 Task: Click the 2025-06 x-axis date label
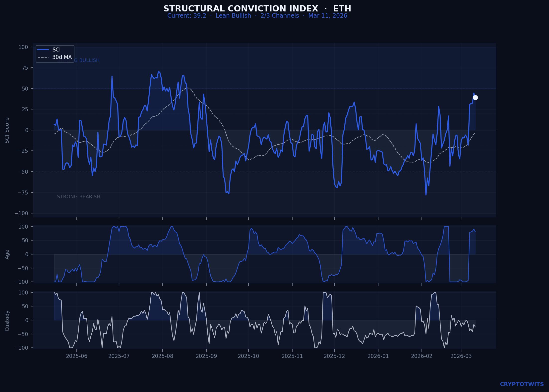77,356
